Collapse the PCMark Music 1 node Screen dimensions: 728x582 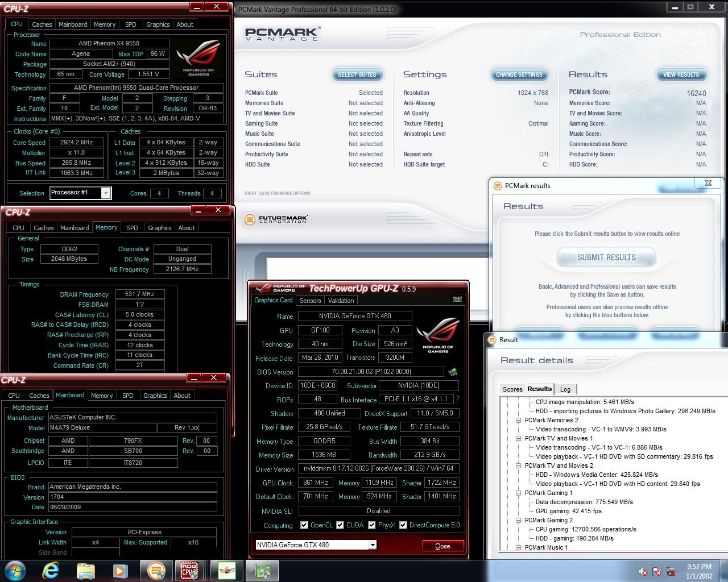click(519, 547)
